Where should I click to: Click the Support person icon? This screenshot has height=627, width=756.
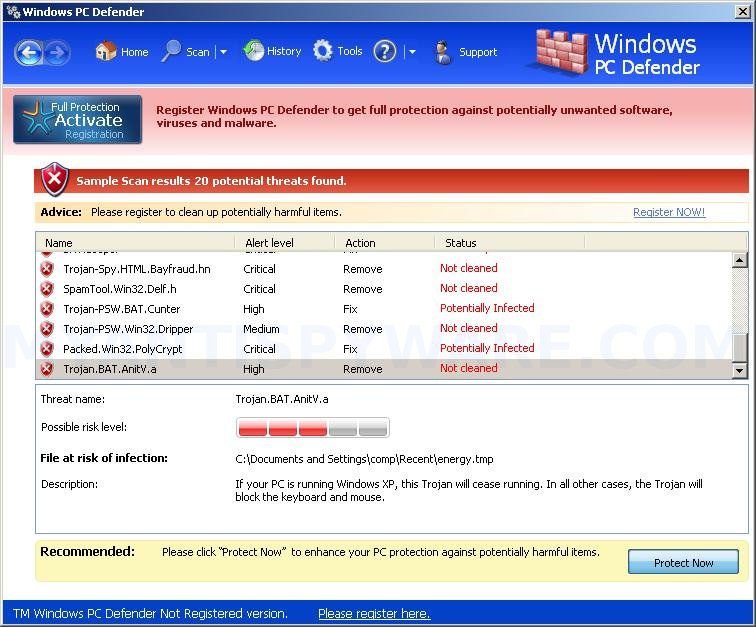(443, 52)
